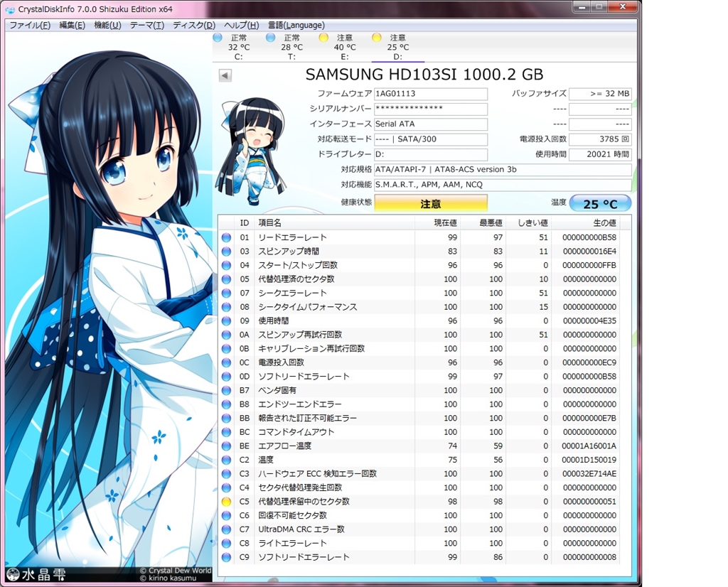Click the Crystal Dew World copyright text
Image resolution: width=728 pixels, height=587 pixels.
[x=175, y=571]
